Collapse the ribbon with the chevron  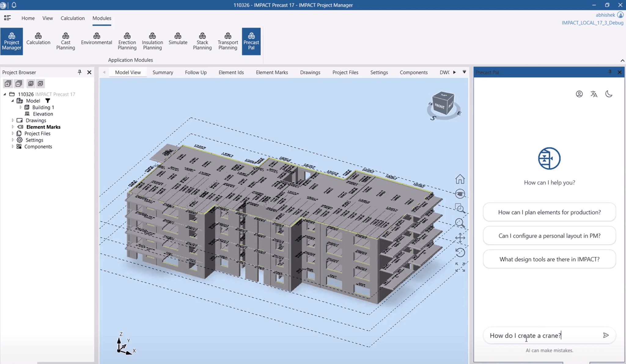point(622,60)
